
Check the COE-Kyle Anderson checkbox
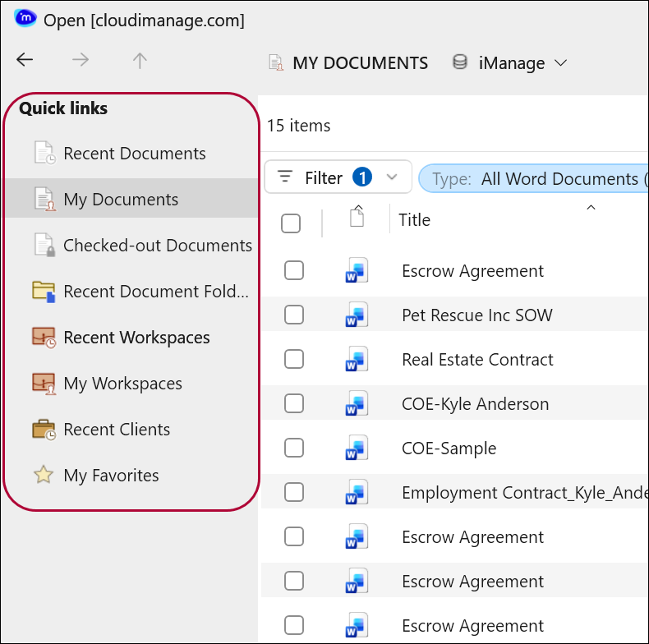pos(294,403)
